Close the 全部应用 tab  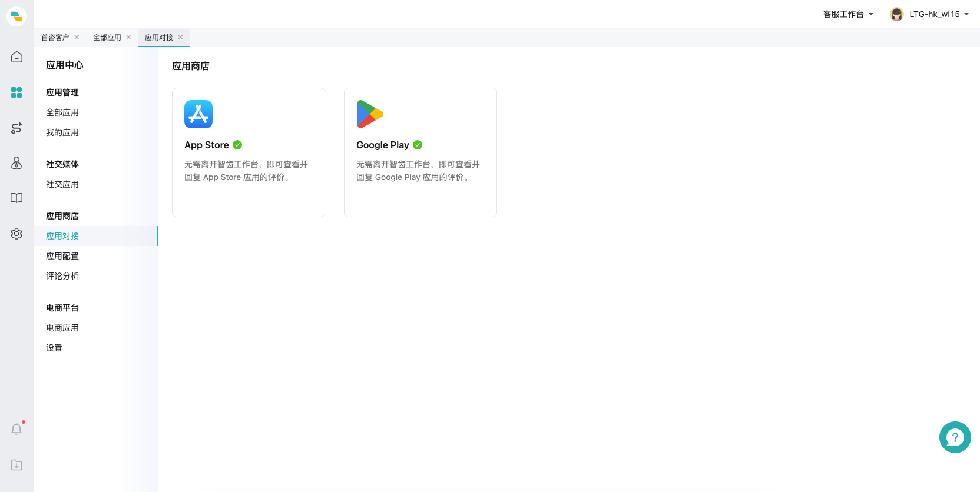click(128, 37)
